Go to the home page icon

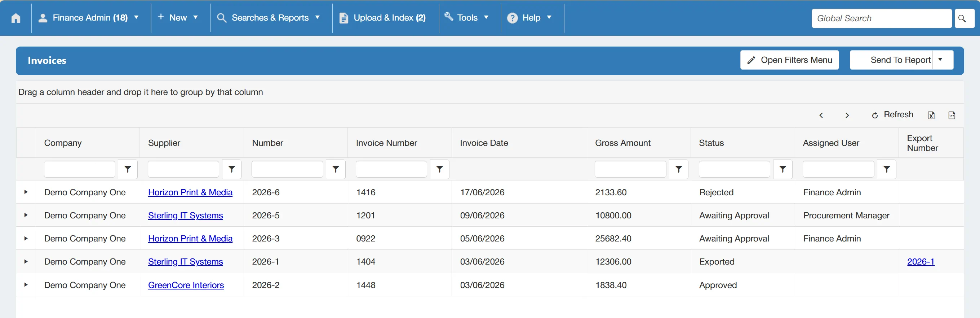(x=16, y=18)
